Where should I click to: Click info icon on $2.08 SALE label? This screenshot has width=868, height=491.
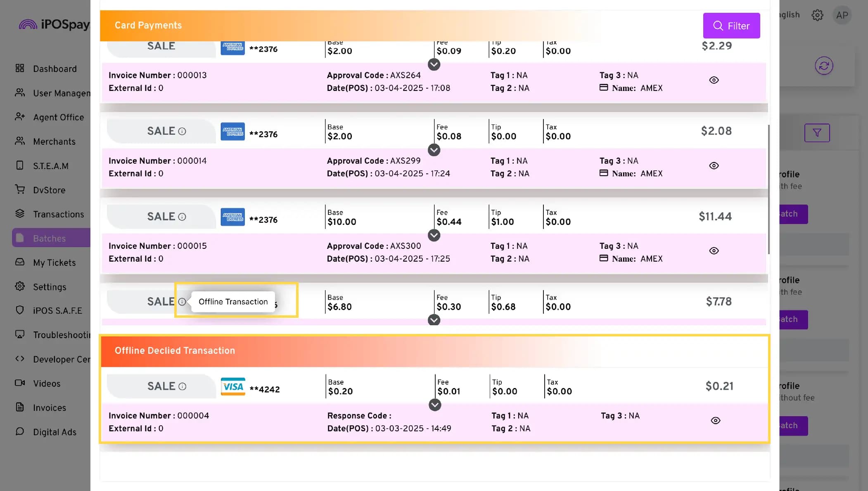[182, 131]
